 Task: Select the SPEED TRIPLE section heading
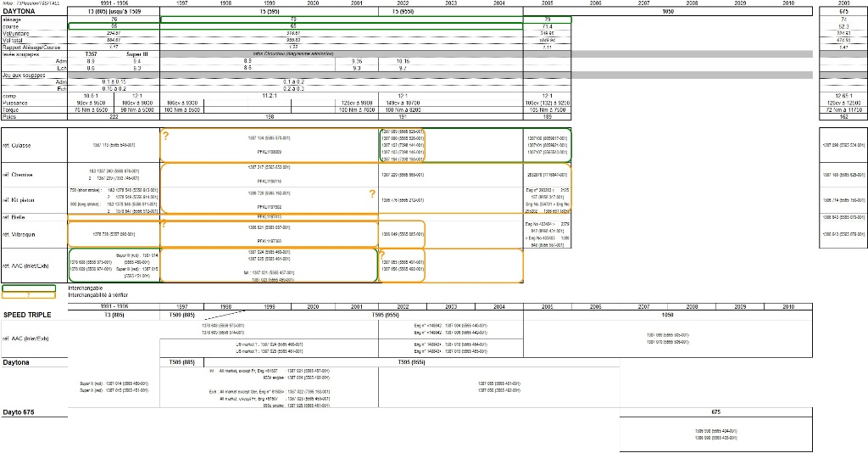pyautogui.click(x=27, y=315)
